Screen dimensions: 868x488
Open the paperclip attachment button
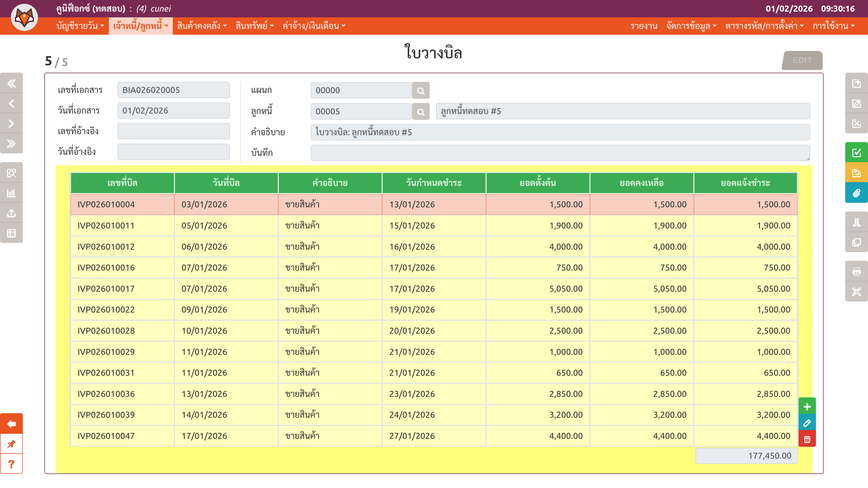(x=856, y=193)
